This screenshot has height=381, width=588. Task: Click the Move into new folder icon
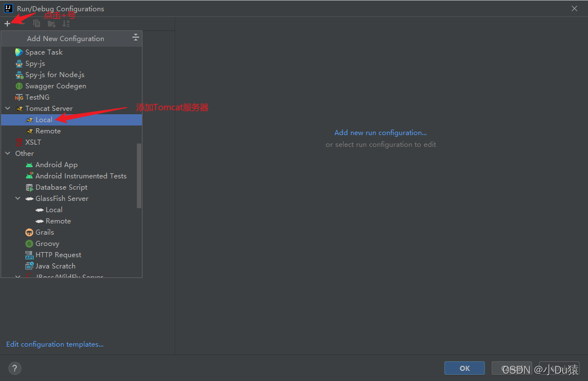tap(51, 24)
